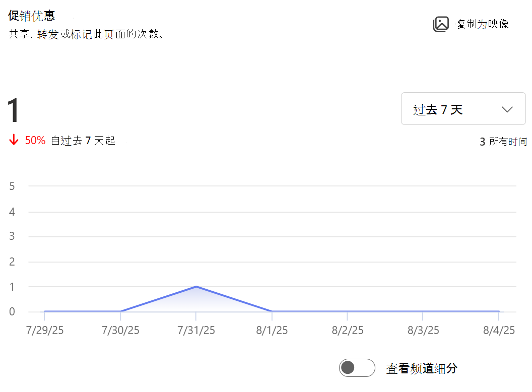
Task: Click the y-axis label 2
Action: coord(12,262)
